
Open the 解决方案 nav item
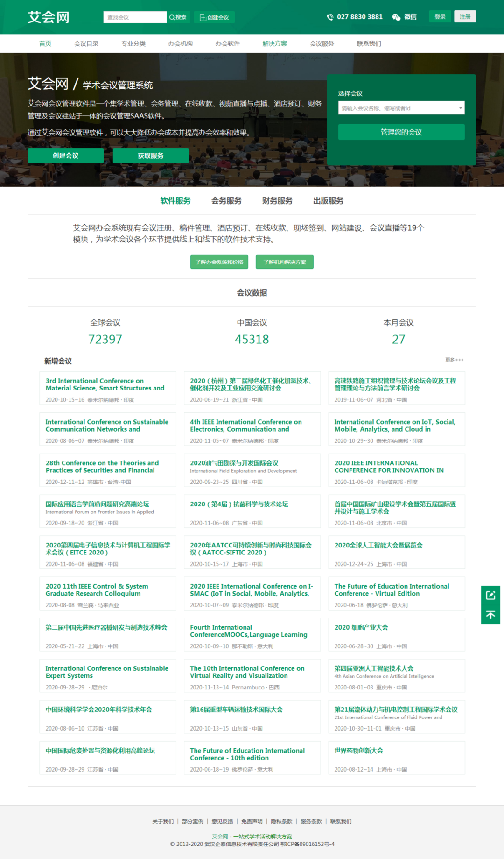pos(275,43)
